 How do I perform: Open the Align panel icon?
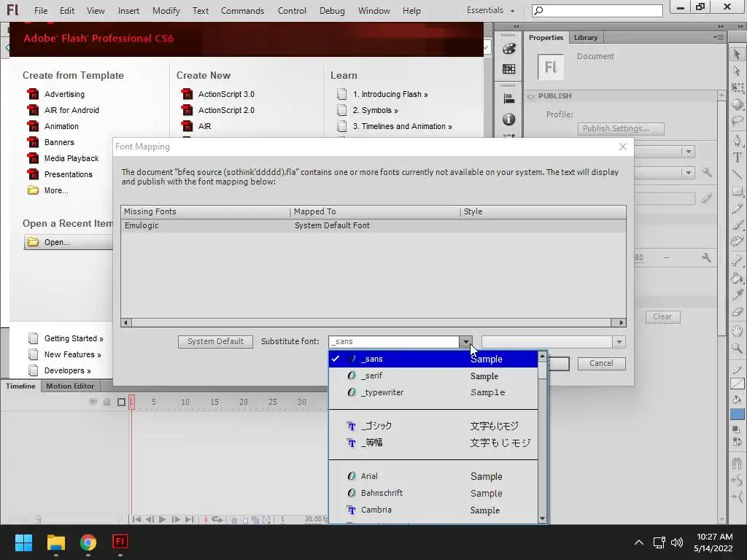(x=508, y=98)
